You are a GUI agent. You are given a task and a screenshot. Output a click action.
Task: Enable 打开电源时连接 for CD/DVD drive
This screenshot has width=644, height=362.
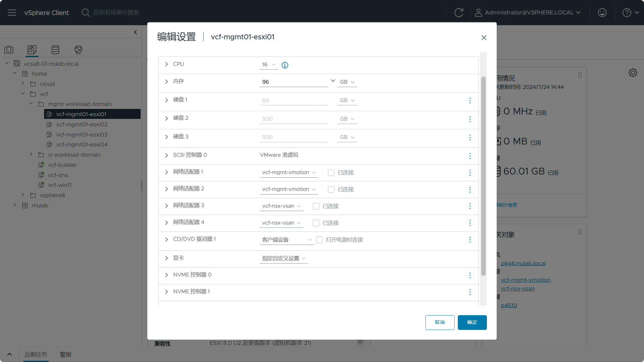320,240
